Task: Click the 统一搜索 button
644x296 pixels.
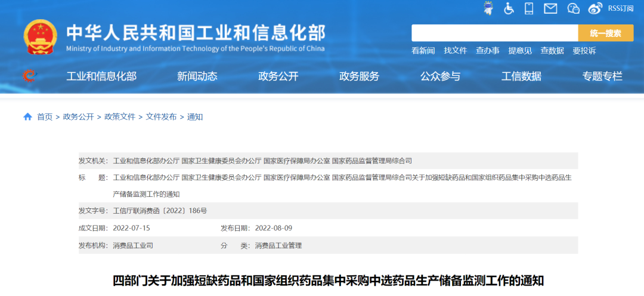Action: coord(606,33)
